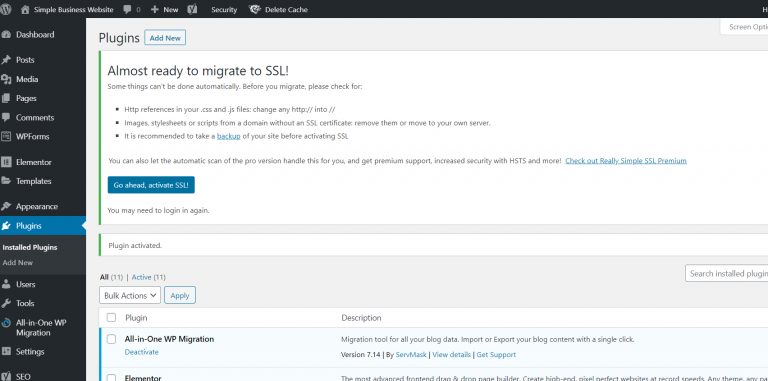Click Delete Cache in admin bar
This screenshot has height=381, width=768.
[287, 9]
